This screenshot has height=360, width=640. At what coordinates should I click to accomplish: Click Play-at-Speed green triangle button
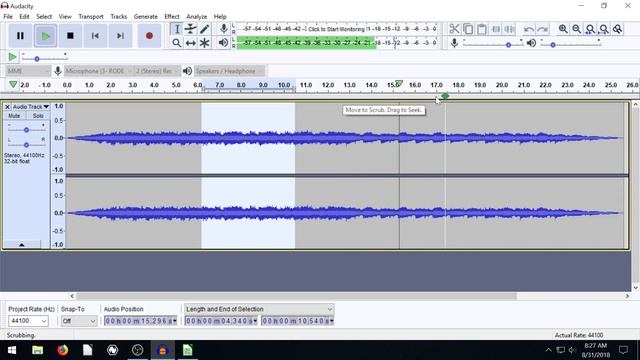pyautogui.click(x=12, y=57)
